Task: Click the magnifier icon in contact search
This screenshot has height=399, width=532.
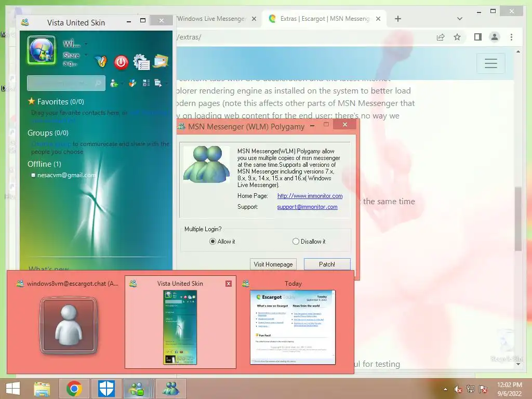Action: tap(98, 83)
